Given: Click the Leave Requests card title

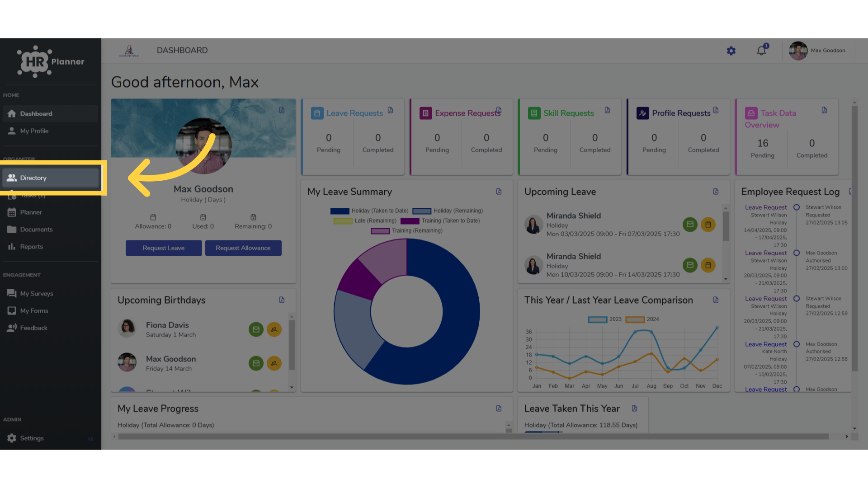Looking at the screenshot, I should click(x=355, y=113).
